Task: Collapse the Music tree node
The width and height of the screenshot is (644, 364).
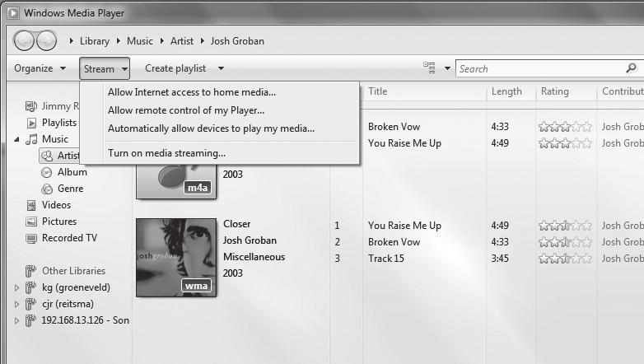Action: tap(16, 140)
